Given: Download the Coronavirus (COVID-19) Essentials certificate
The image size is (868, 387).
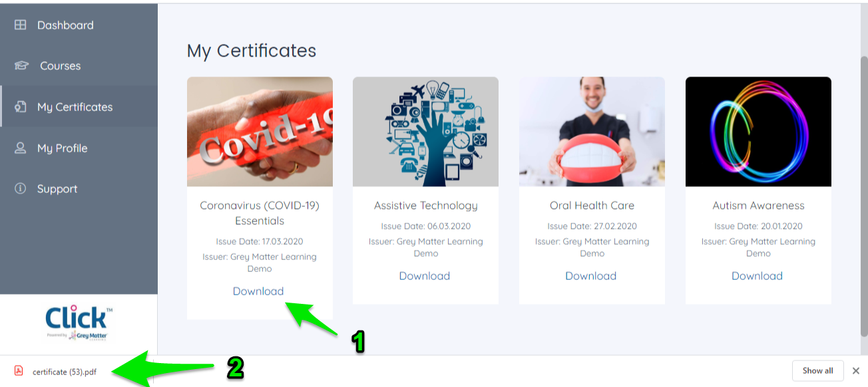Looking at the screenshot, I should (x=258, y=291).
